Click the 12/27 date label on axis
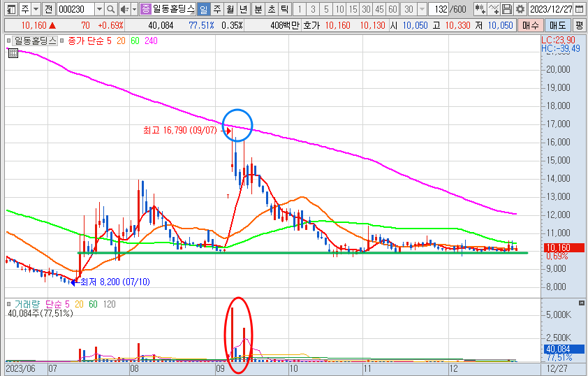The width and height of the screenshot is (588, 376). coord(557,368)
